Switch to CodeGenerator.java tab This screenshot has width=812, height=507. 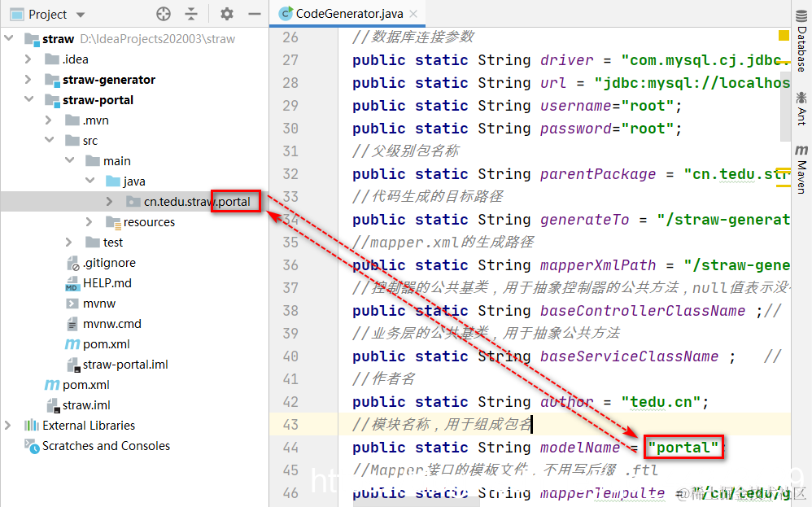click(349, 14)
